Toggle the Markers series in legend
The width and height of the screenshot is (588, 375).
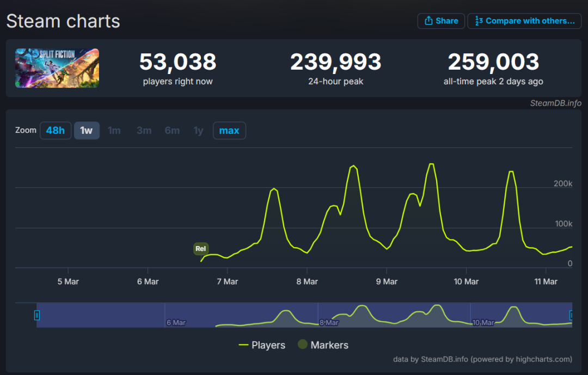pyautogui.click(x=323, y=345)
